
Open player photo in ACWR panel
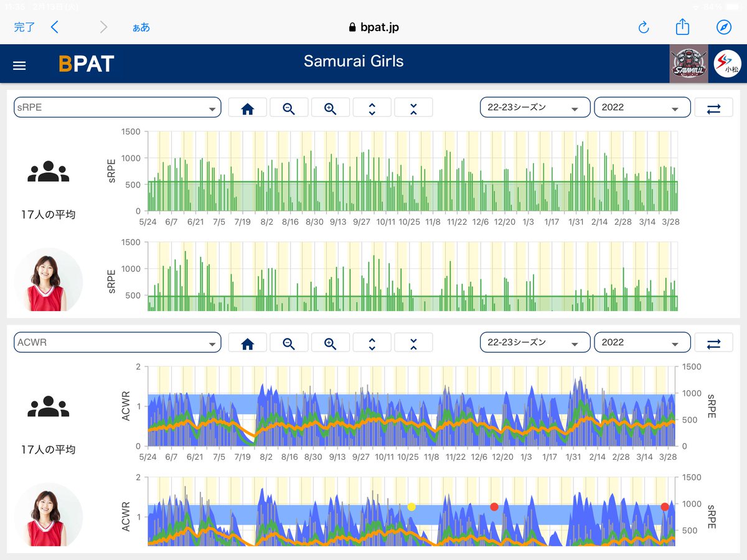coord(49,515)
